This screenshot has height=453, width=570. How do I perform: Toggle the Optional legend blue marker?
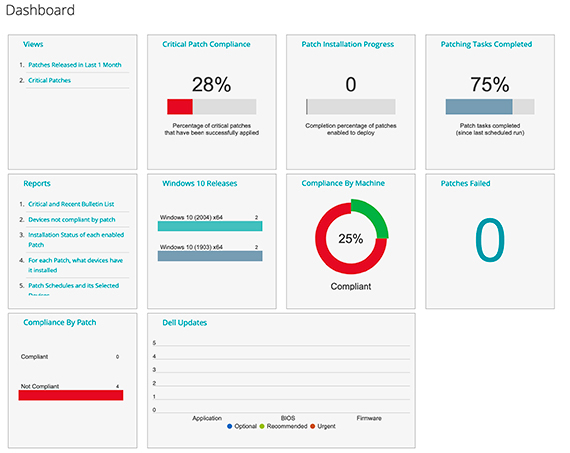click(x=229, y=426)
